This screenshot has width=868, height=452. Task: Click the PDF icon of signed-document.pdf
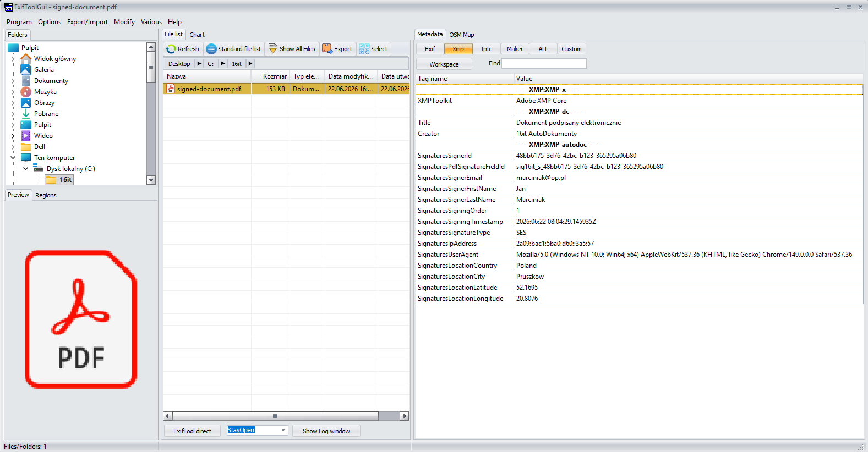[x=171, y=89]
